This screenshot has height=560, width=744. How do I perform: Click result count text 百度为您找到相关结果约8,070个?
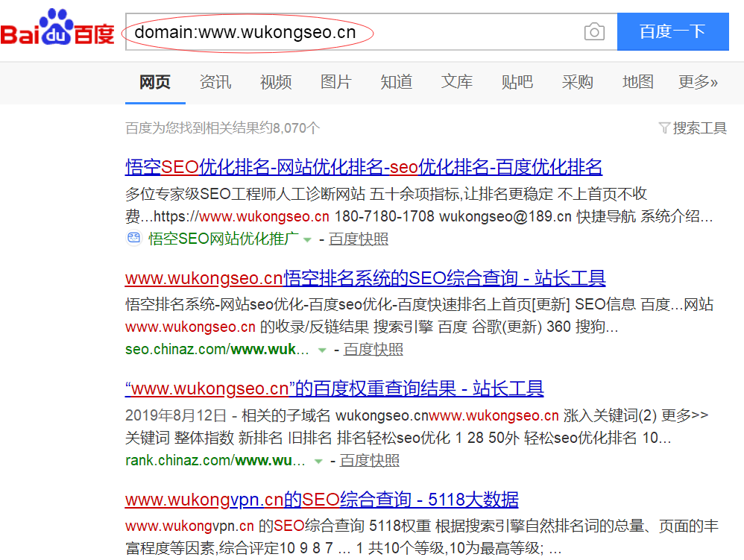coord(223,128)
